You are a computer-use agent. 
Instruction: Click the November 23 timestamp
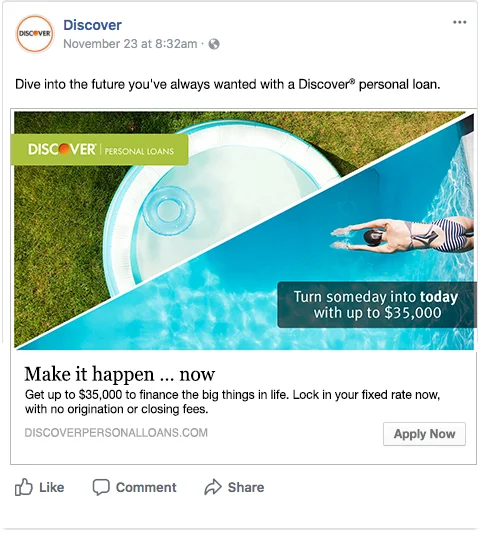tap(130, 44)
